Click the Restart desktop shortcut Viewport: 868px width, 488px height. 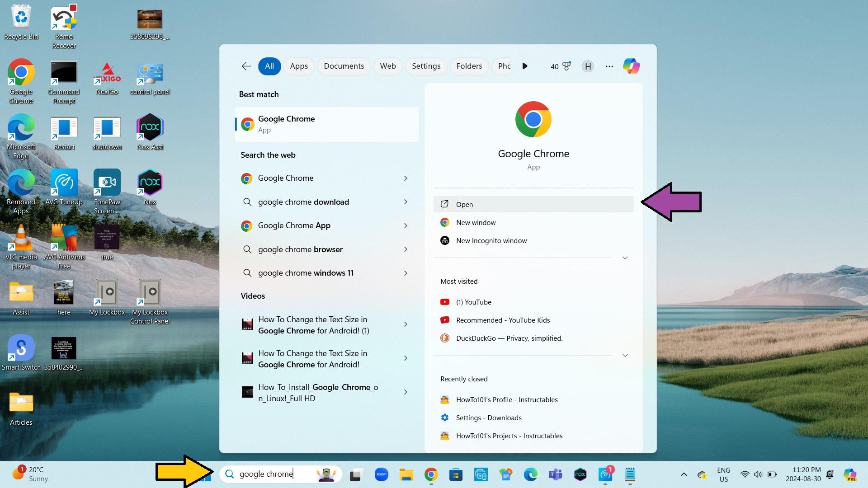tap(64, 133)
